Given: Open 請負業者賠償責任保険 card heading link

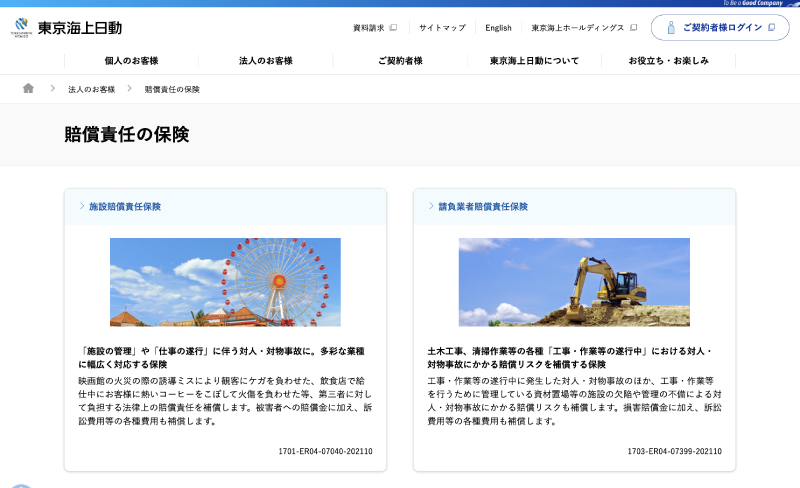Looking at the screenshot, I should 483,207.
